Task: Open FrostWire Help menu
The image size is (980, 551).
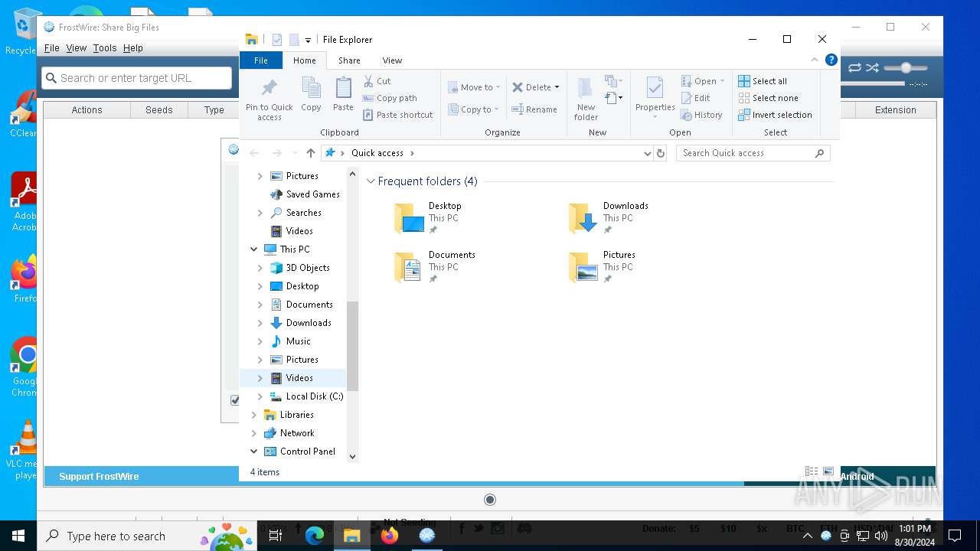Action: pyautogui.click(x=133, y=48)
